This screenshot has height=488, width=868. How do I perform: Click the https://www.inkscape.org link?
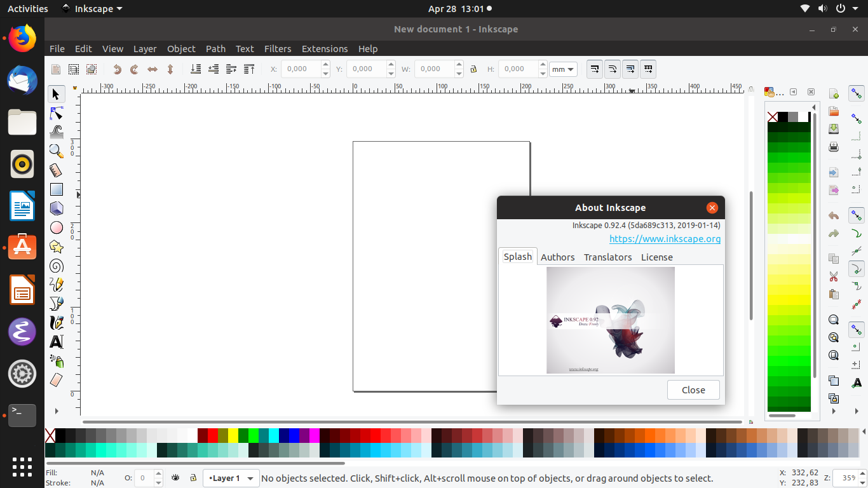coord(665,238)
